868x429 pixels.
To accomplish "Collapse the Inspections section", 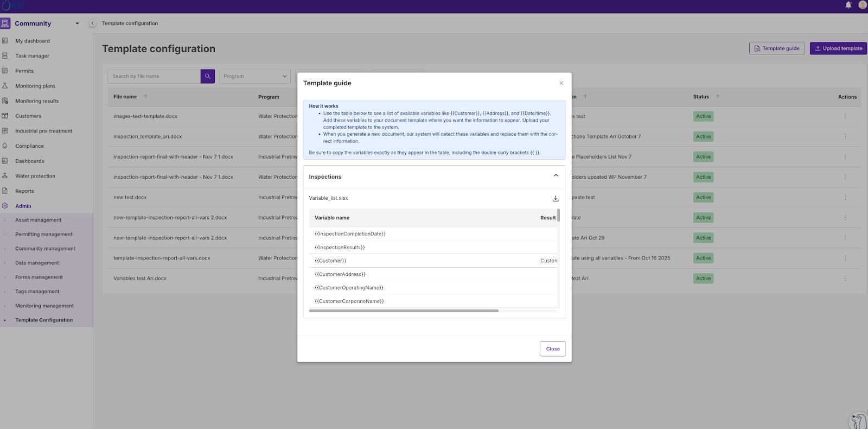I will click(x=556, y=175).
